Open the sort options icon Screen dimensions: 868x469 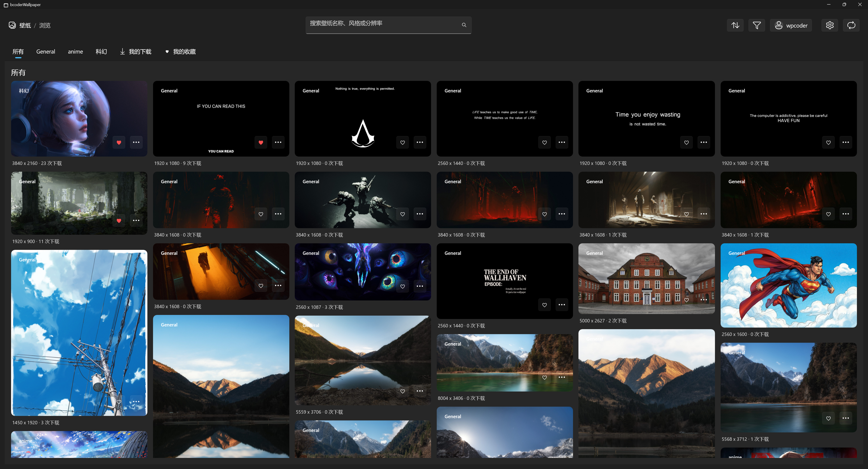(735, 25)
